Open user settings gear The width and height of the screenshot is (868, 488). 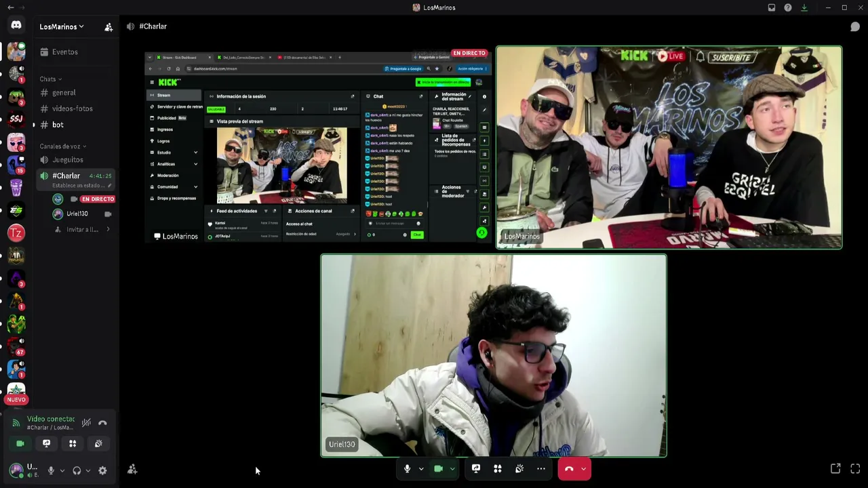point(102,470)
